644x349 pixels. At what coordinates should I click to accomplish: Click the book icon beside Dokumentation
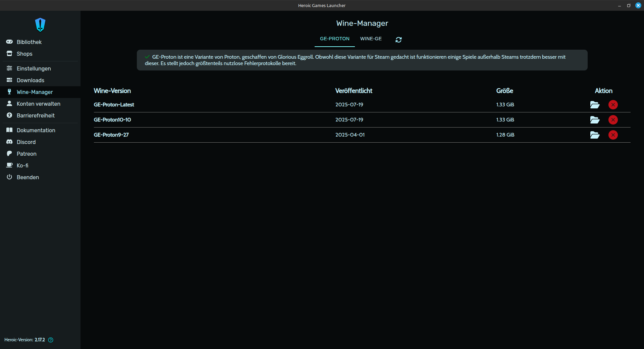pyautogui.click(x=9, y=130)
